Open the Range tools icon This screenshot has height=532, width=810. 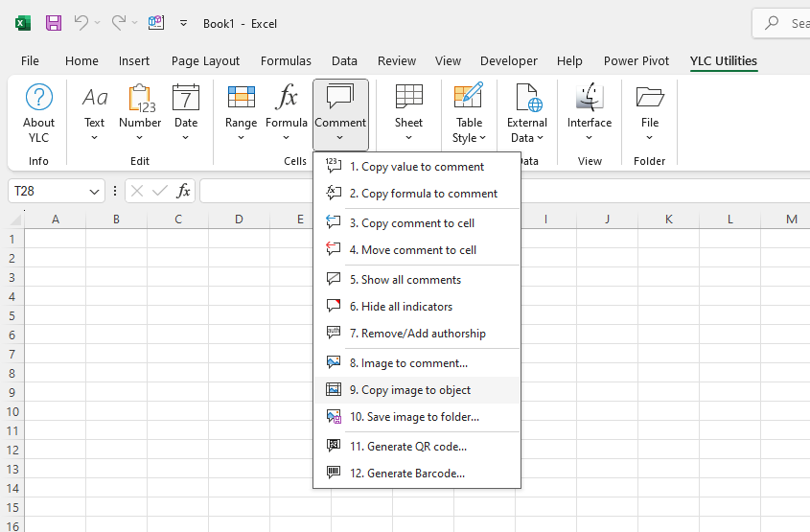point(241,98)
